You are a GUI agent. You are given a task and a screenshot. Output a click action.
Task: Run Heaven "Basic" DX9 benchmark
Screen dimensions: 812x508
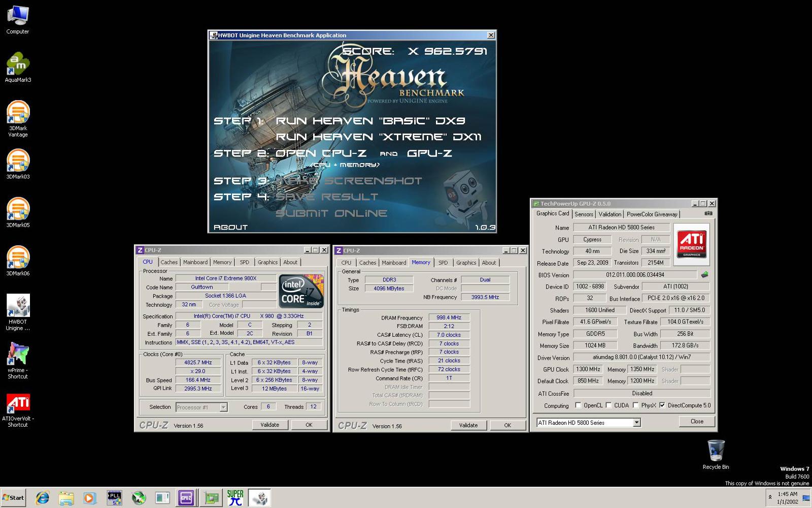[x=370, y=121]
